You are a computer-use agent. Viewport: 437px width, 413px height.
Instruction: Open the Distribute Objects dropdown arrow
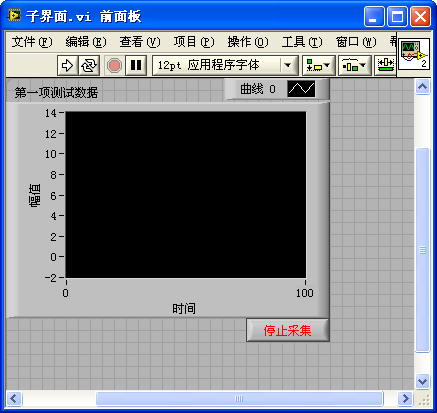(x=363, y=65)
